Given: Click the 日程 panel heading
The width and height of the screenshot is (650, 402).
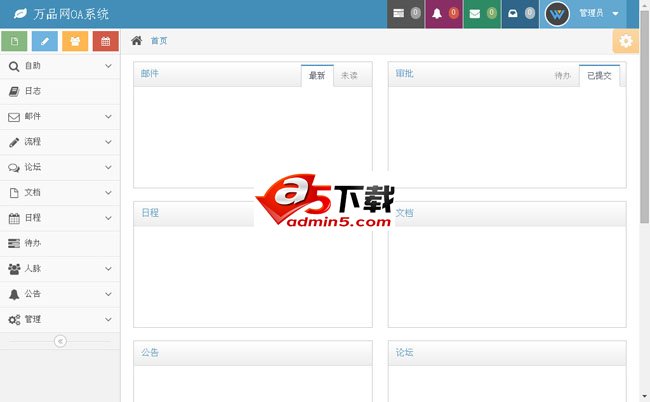Looking at the screenshot, I should [x=150, y=213].
